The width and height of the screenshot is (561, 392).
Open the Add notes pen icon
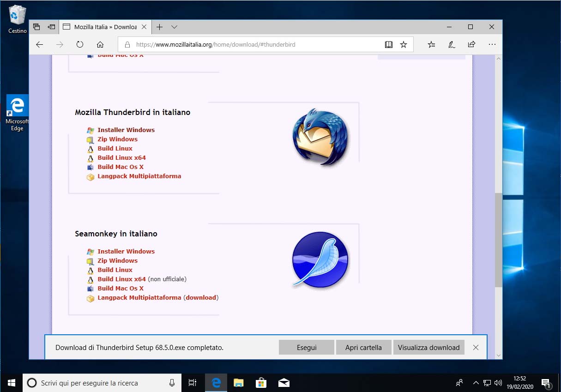(x=452, y=45)
